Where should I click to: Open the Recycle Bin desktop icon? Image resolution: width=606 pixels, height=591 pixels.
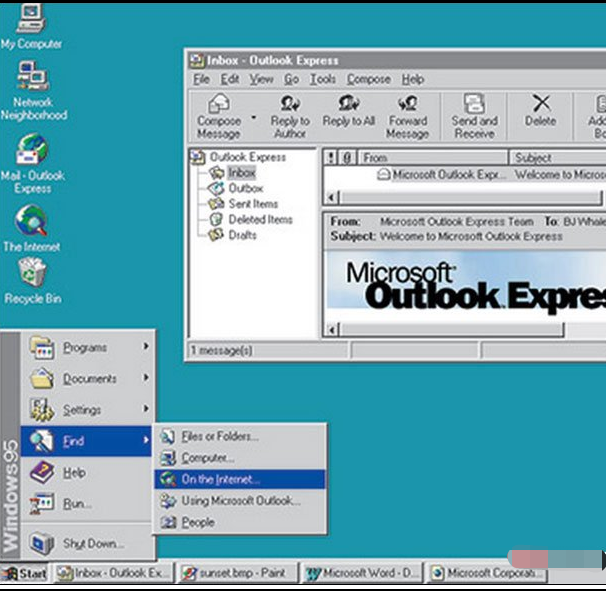click(32, 281)
